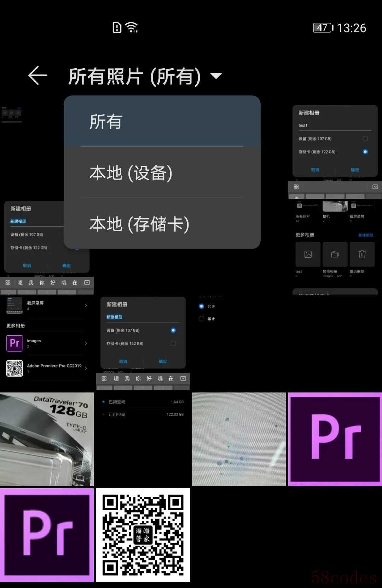Open the Pr logo beside the green-dots photo
The image size is (382, 588).
coord(335,439)
